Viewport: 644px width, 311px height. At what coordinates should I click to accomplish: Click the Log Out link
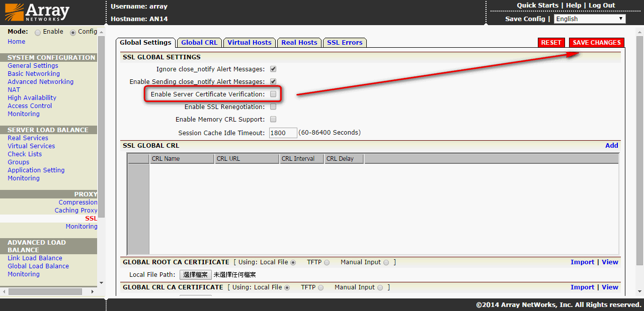(602, 6)
